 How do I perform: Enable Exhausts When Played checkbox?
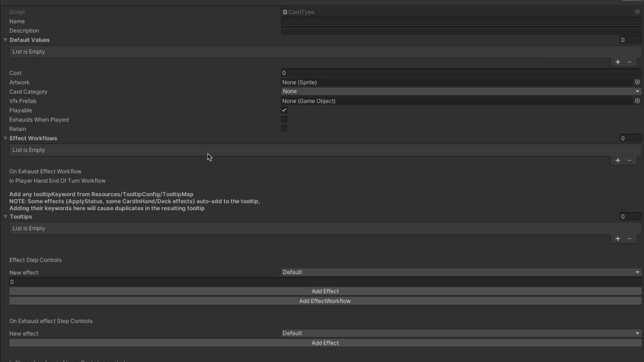(284, 119)
